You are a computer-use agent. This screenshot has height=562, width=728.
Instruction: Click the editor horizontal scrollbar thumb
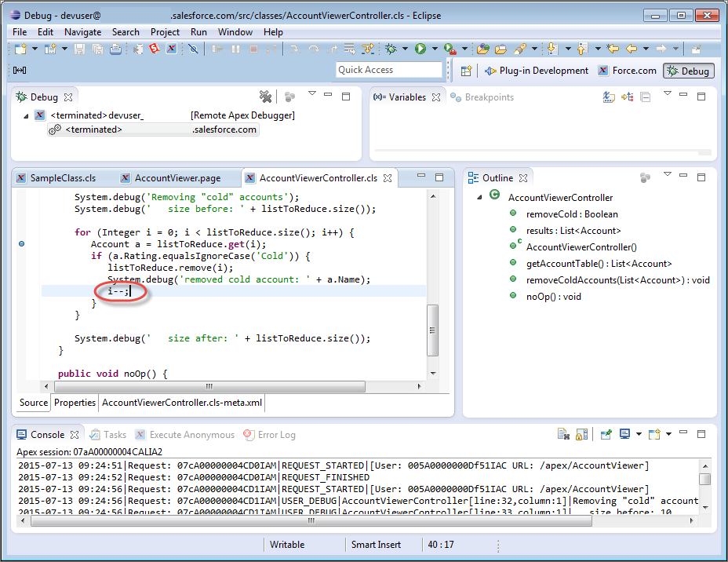tap(210, 386)
